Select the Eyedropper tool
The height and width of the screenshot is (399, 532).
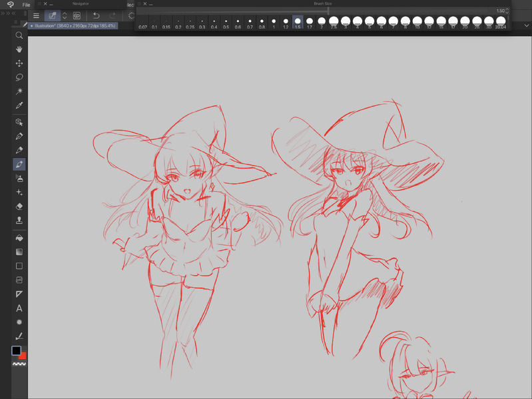[x=19, y=105]
